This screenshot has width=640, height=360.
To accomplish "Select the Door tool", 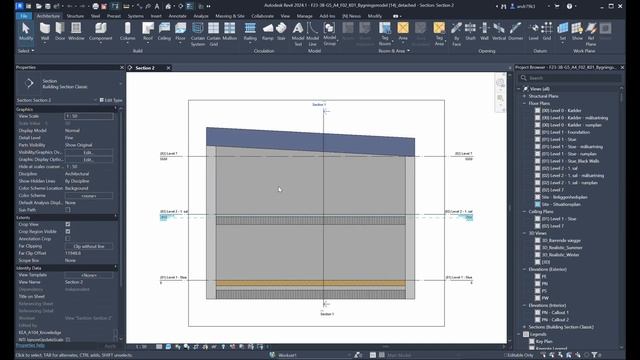I will click(60, 31).
